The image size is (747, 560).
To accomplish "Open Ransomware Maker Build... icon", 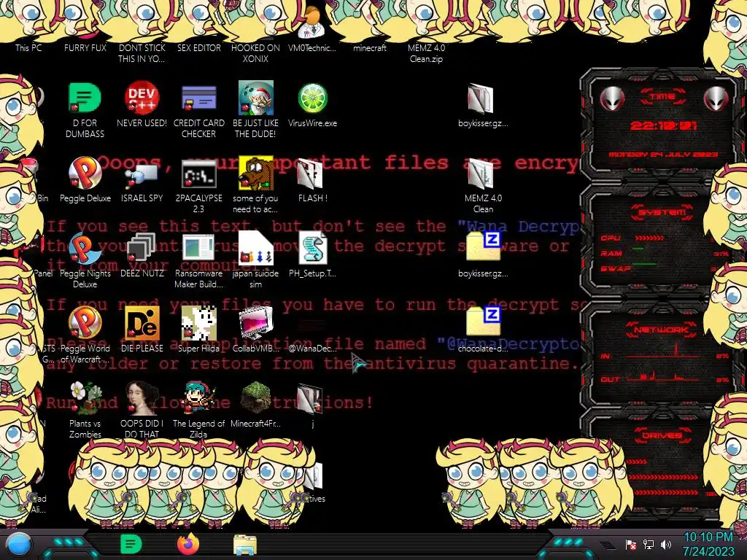I will tap(198, 249).
